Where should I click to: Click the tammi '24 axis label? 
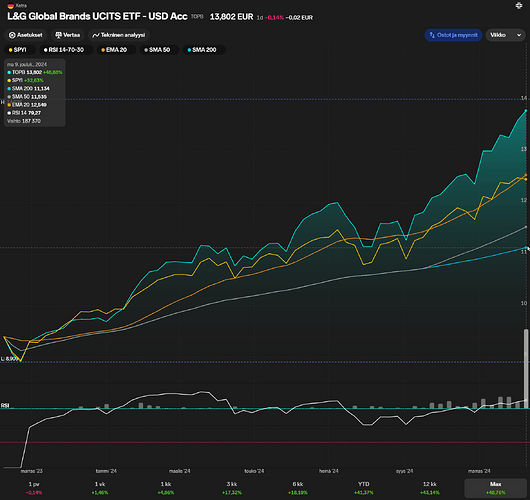pos(106,471)
